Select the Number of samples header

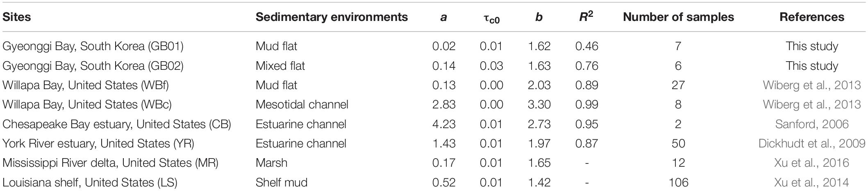coord(678,17)
